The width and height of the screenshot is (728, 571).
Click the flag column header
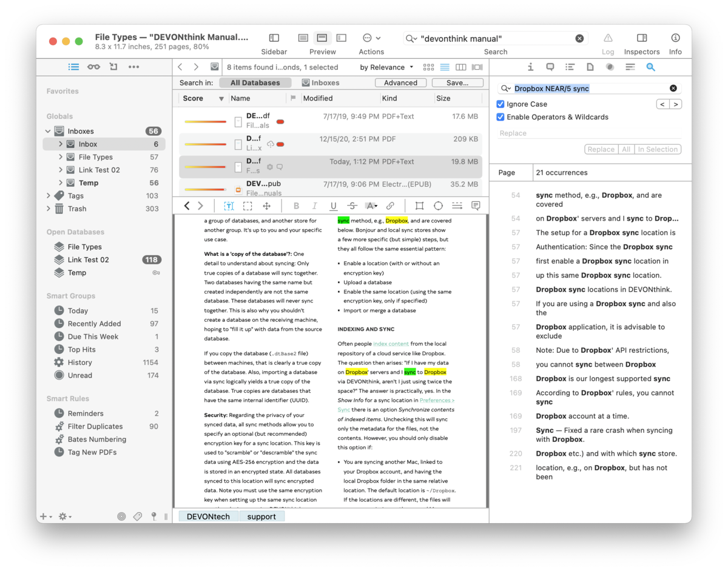point(293,98)
